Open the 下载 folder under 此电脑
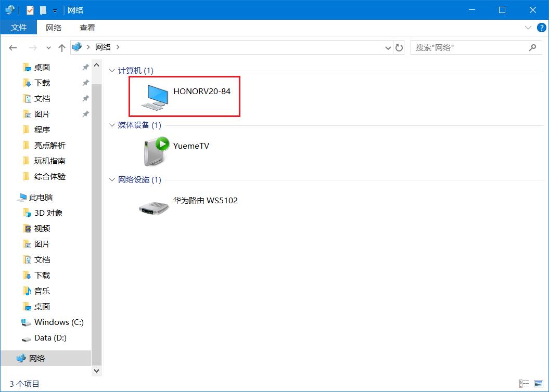This screenshot has height=392, width=549. (x=42, y=276)
